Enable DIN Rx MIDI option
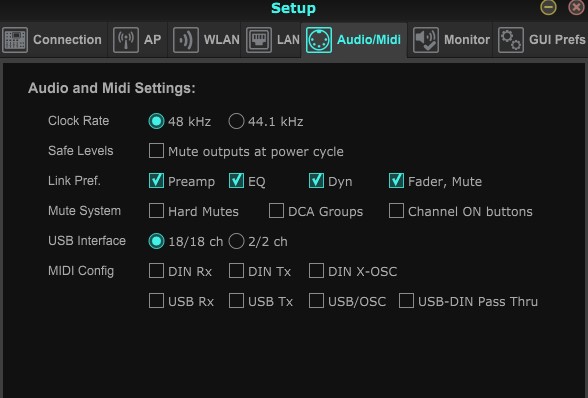 (156, 271)
